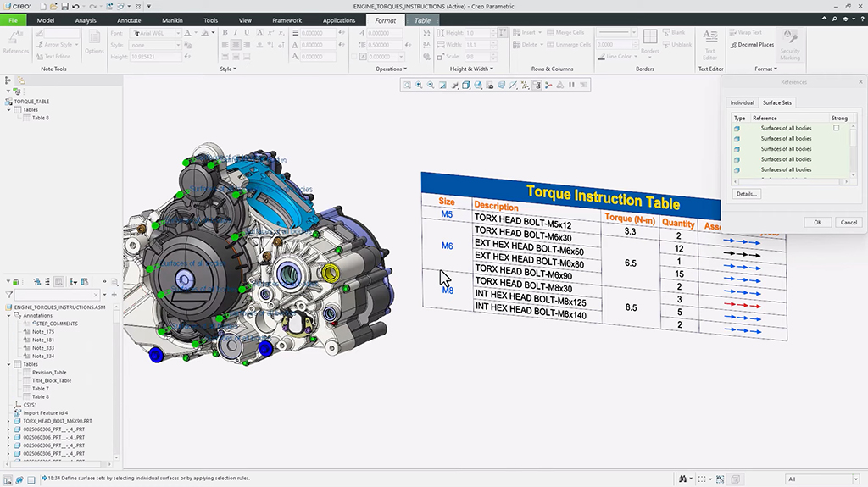The height and width of the screenshot is (487, 868).
Task: Toggle bold text formatting
Action: click(x=225, y=33)
